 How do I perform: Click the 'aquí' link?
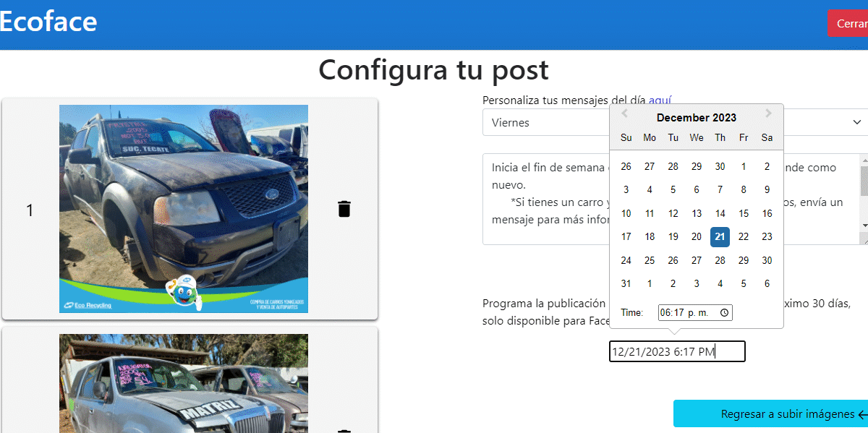[663, 100]
